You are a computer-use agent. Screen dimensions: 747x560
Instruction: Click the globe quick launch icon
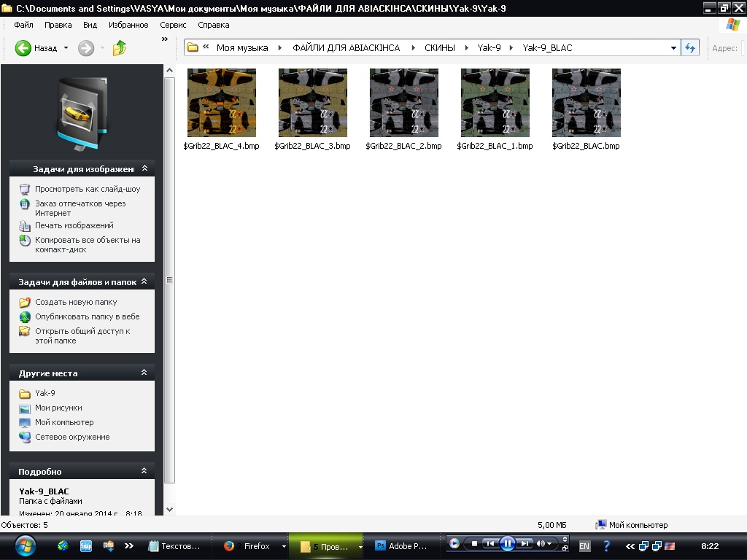click(x=63, y=545)
